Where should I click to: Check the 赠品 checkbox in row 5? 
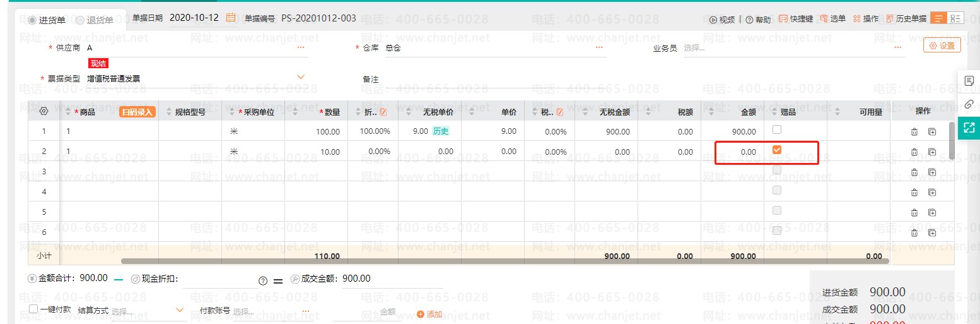pos(777,210)
